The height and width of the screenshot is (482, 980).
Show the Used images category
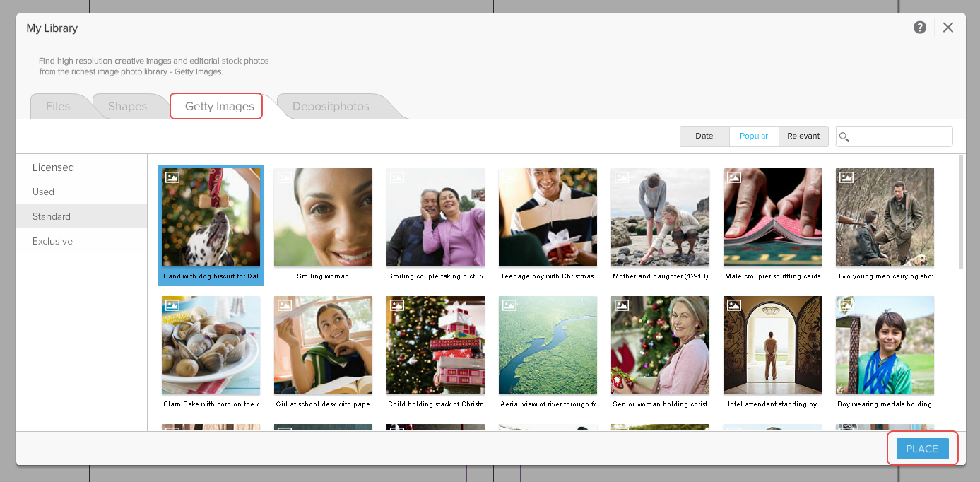point(43,192)
